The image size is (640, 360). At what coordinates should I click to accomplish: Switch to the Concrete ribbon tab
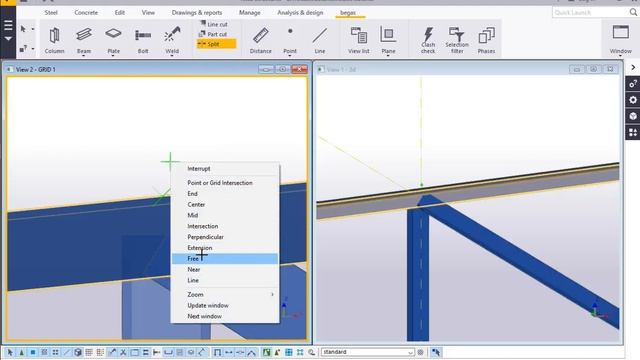click(86, 13)
